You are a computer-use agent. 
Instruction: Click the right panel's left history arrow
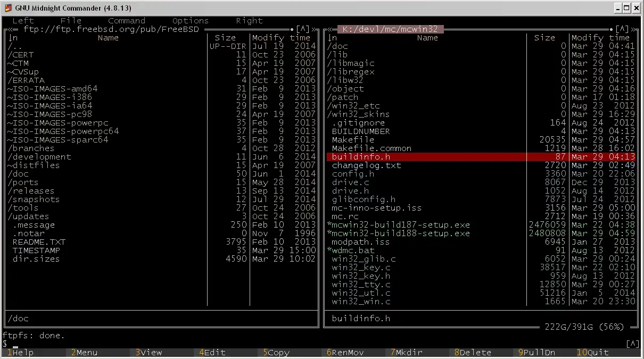coord(329,29)
